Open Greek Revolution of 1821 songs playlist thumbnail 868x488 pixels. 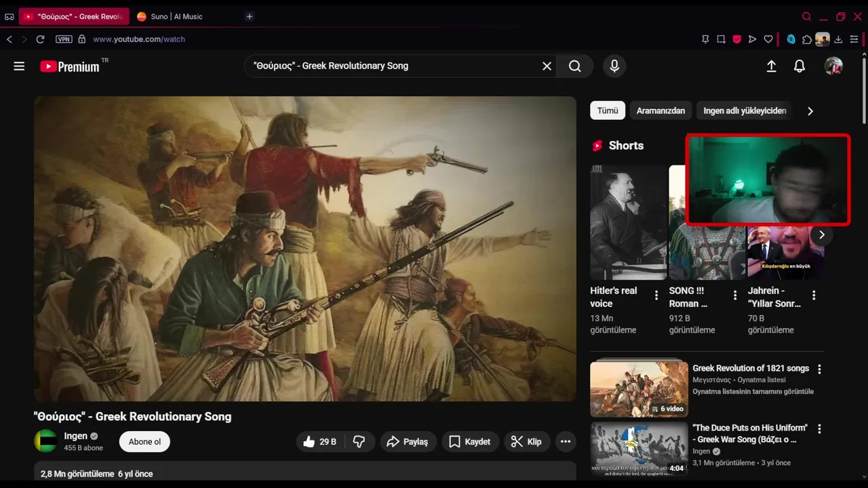[639, 388]
